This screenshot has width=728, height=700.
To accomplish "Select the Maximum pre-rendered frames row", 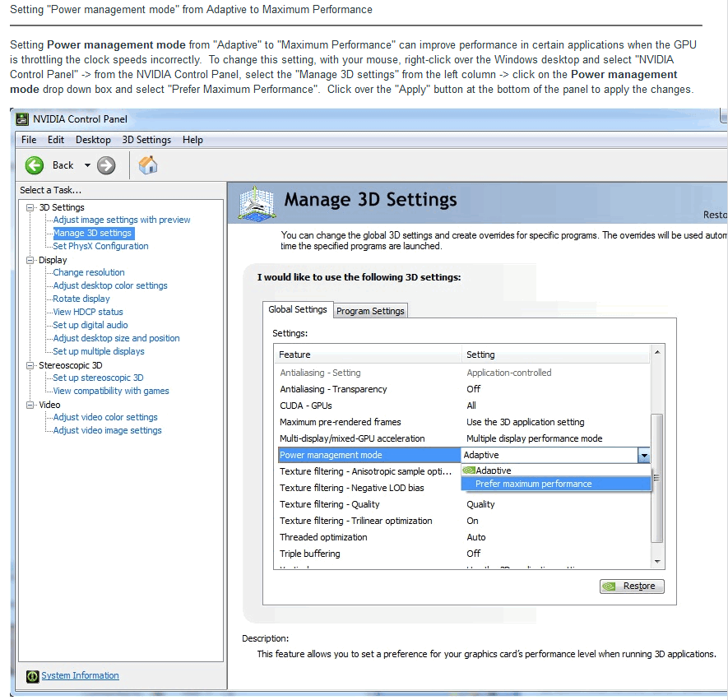I will 464,423.
